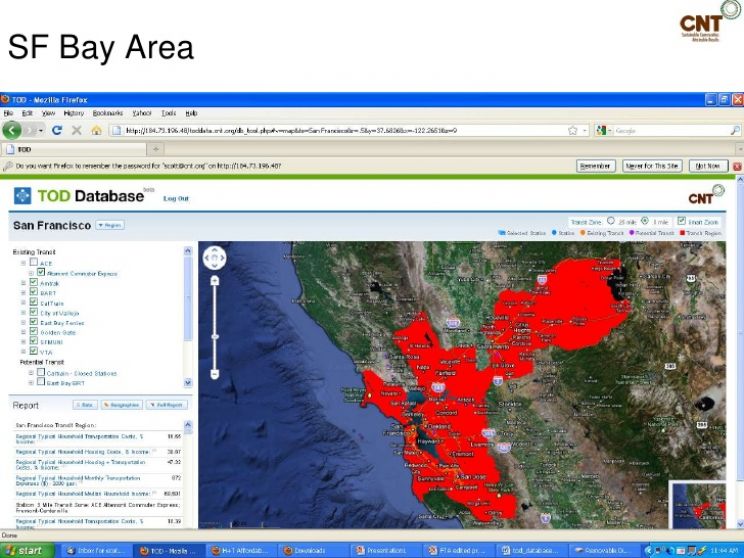Uncheck the VTA transit checkbox
This screenshot has width=744, height=558.
pos(34,351)
